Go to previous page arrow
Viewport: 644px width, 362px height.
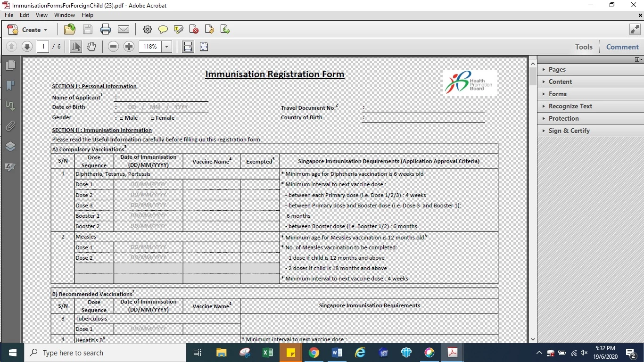[x=12, y=47]
